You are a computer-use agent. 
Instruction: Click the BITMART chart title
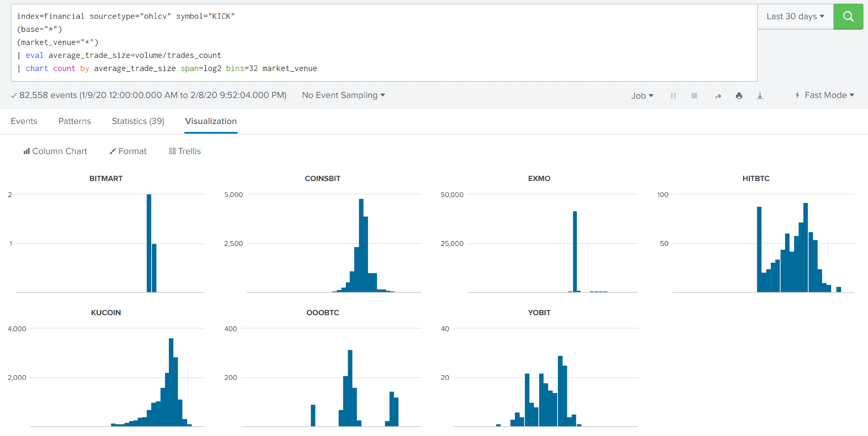point(106,178)
